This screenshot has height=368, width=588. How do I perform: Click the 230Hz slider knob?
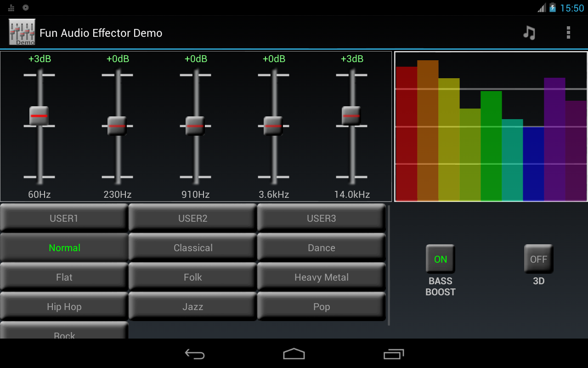(117, 126)
